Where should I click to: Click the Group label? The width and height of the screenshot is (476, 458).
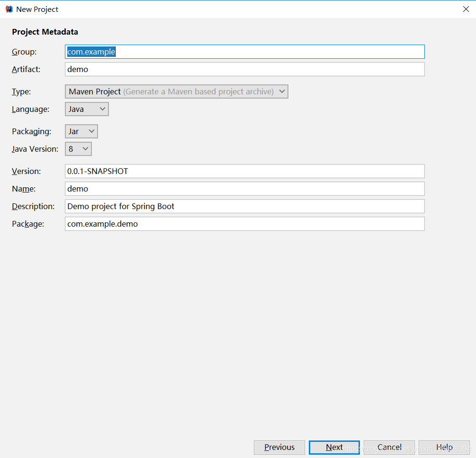tap(24, 52)
